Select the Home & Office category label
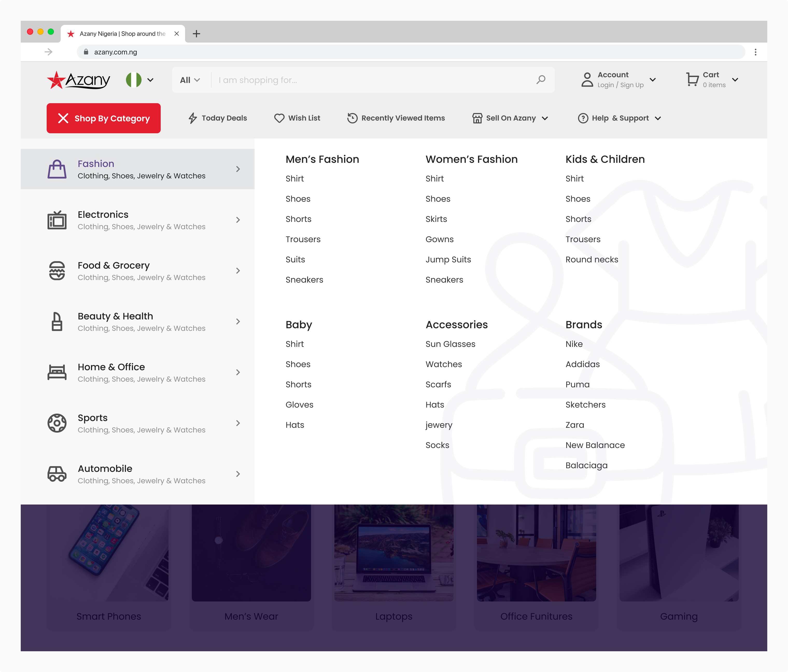This screenshot has width=788, height=672. [x=111, y=367]
